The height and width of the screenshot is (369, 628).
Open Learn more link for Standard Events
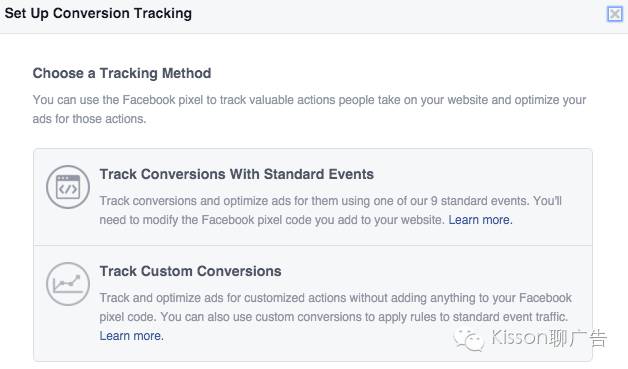tap(480, 220)
